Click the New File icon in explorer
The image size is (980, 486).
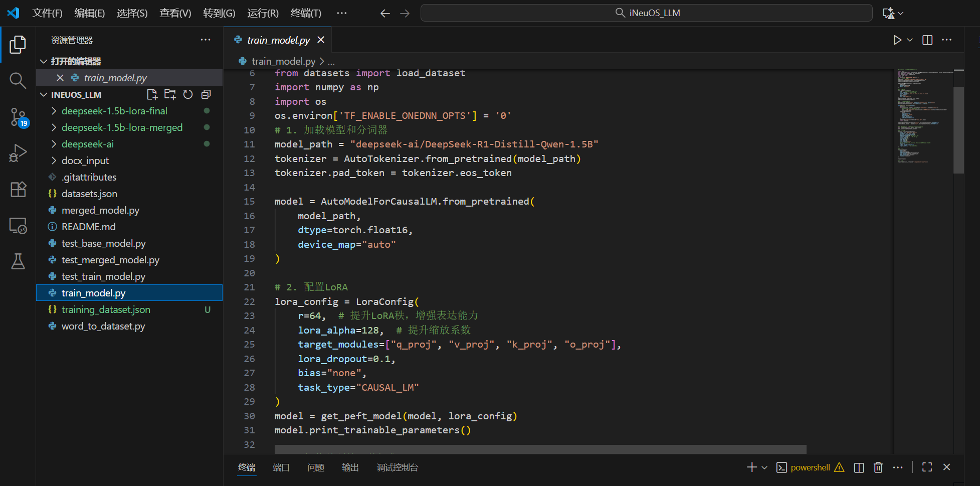coord(152,94)
